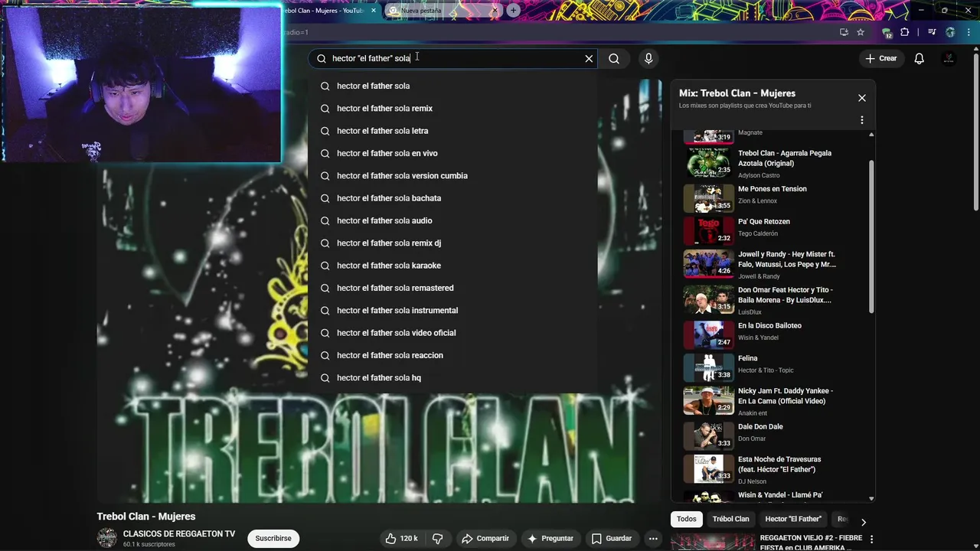Choose suggestion "hector el father sola hq"
This screenshot has height=551, width=980.
(452, 378)
